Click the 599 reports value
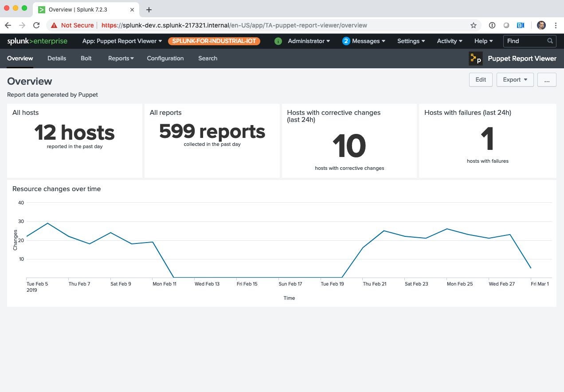Viewport: 564px width, 392px height. point(212,131)
